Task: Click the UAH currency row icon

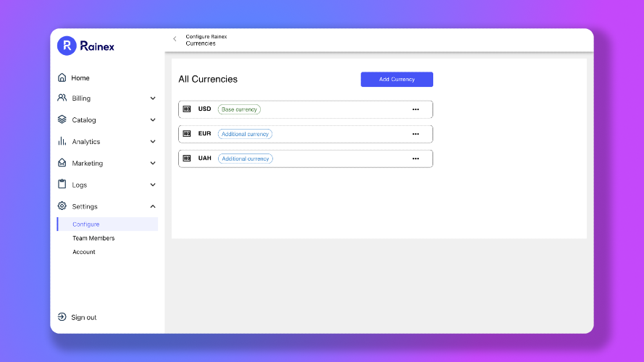Action: point(187,159)
